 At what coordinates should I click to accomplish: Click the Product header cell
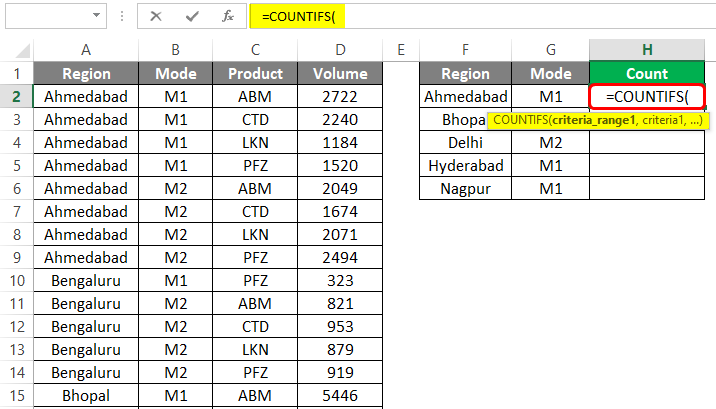point(255,73)
